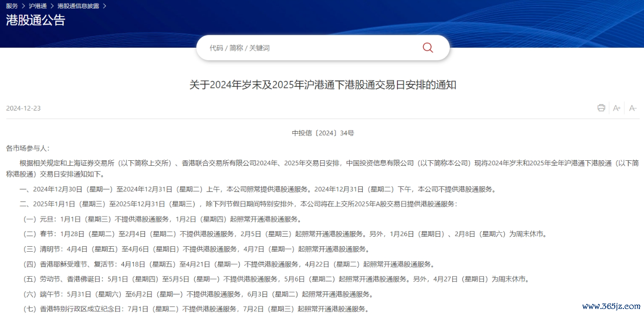The width and height of the screenshot is (644, 314).
Task: Decrease font size with A- icon
Action: [x=633, y=108]
